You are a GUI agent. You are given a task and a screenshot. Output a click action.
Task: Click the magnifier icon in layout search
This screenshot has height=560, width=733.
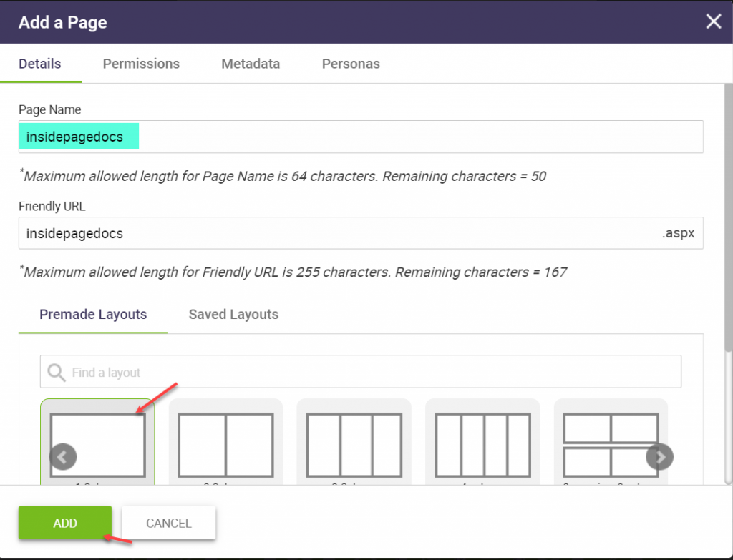pyautogui.click(x=56, y=373)
